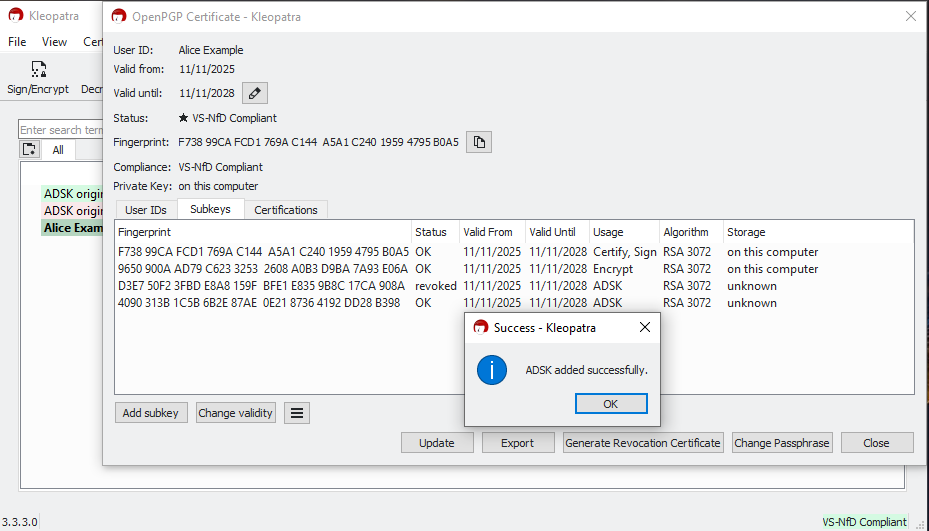Click the blue information icon in Success dialog
The width and height of the screenshot is (929, 531).
[492, 370]
